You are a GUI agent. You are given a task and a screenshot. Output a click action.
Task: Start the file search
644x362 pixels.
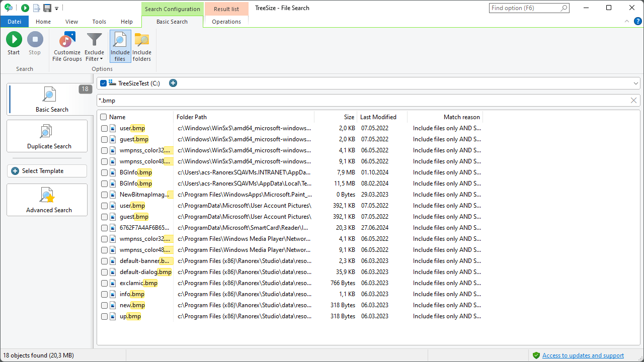[14, 45]
